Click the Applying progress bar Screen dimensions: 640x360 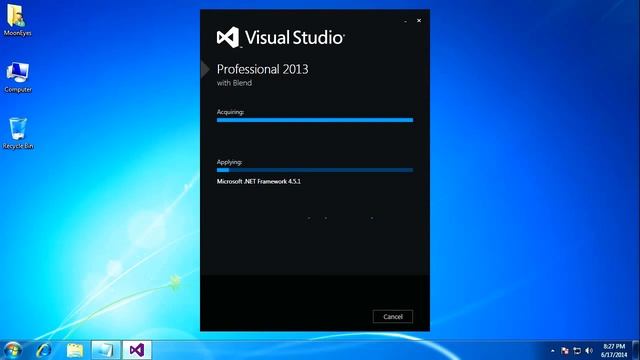coord(315,170)
